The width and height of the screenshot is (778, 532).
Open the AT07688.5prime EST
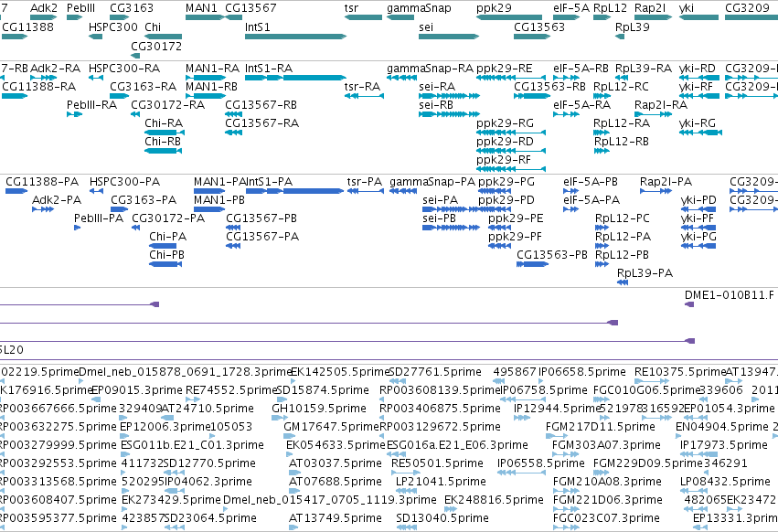[293, 491]
